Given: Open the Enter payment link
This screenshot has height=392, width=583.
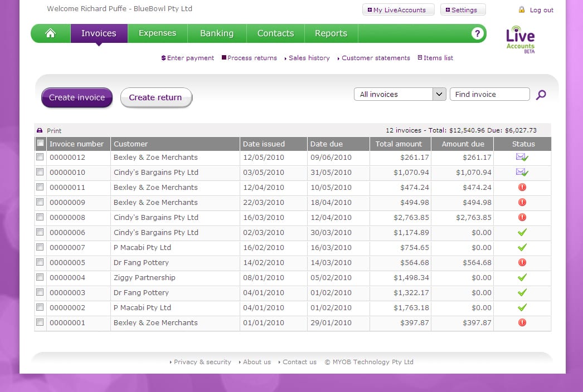Looking at the screenshot, I should pyautogui.click(x=188, y=58).
